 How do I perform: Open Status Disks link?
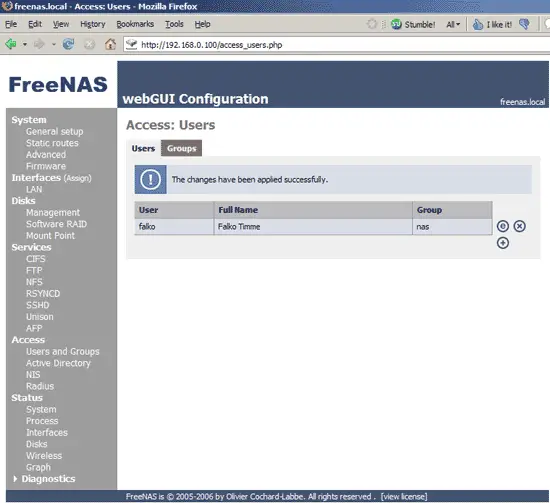[x=36, y=444]
